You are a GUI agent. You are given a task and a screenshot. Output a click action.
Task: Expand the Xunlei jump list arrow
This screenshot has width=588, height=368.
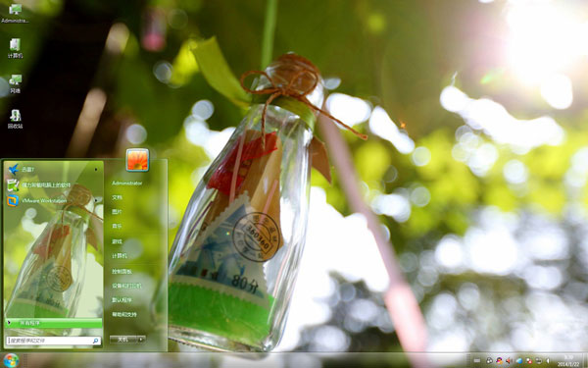pyautogui.click(x=96, y=170)
